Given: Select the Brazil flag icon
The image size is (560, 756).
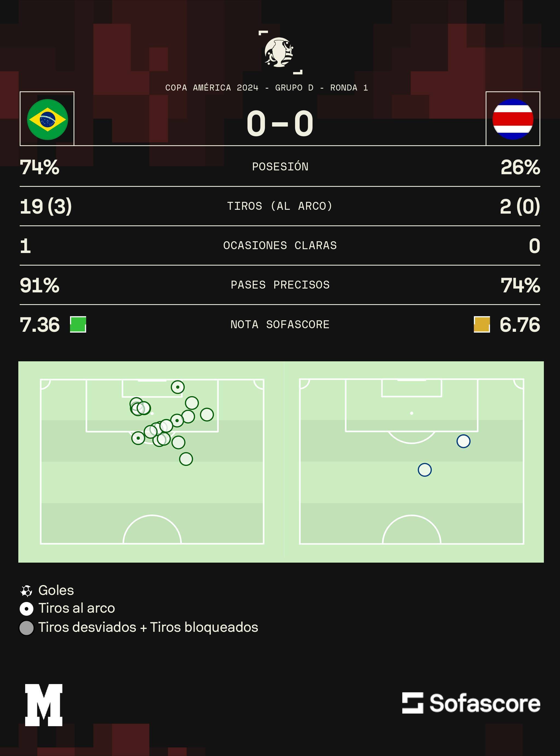Looking at the screenshot, I should pyautogui.click(x=48, y=119).
